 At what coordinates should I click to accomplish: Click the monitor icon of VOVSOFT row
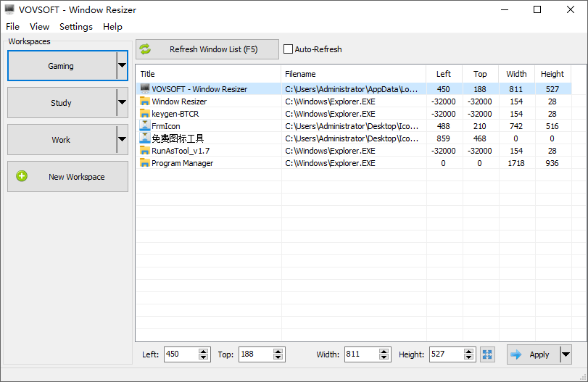(145, 88)
